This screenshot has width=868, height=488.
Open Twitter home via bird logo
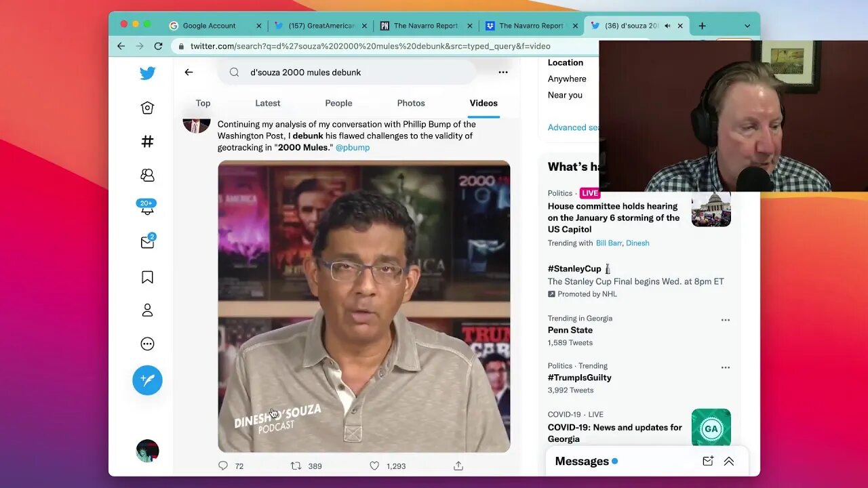147,73
